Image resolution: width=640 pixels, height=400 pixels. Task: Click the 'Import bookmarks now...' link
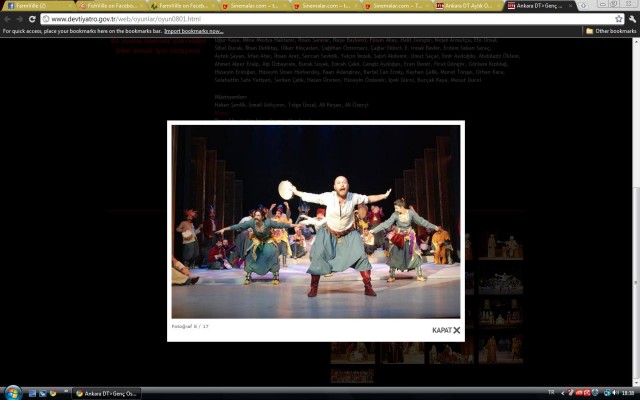click(193, 31)
